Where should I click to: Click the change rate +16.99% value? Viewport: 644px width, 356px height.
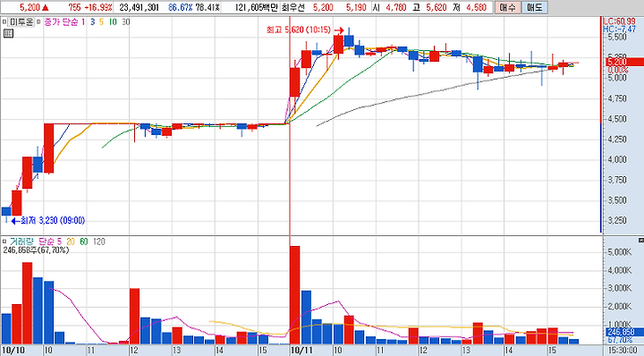[98, 7]
